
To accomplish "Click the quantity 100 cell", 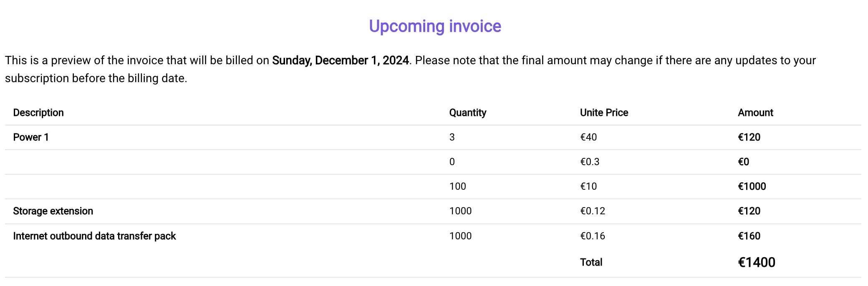I will tap(457, 186).
